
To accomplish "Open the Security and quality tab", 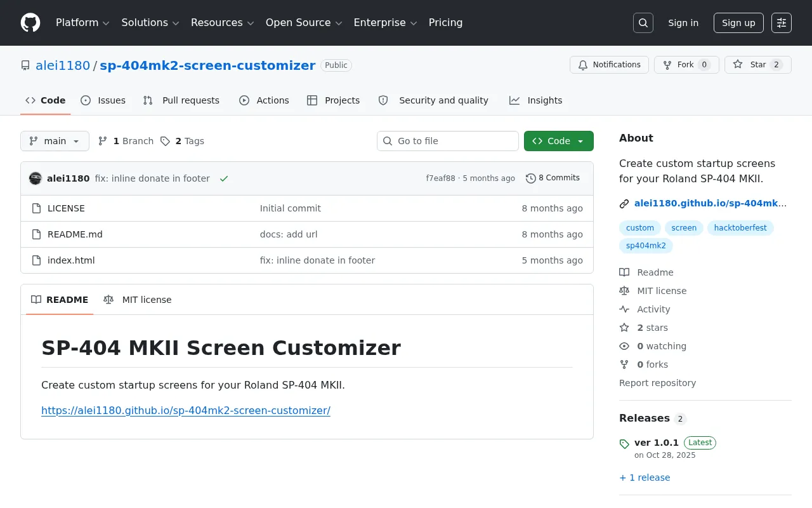I will [433, 100].
